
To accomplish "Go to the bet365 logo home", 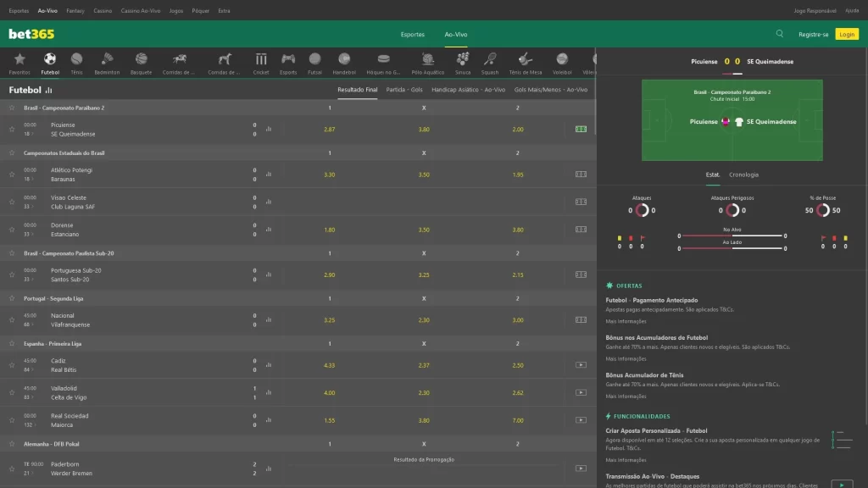I will click(x=31, y=34).
